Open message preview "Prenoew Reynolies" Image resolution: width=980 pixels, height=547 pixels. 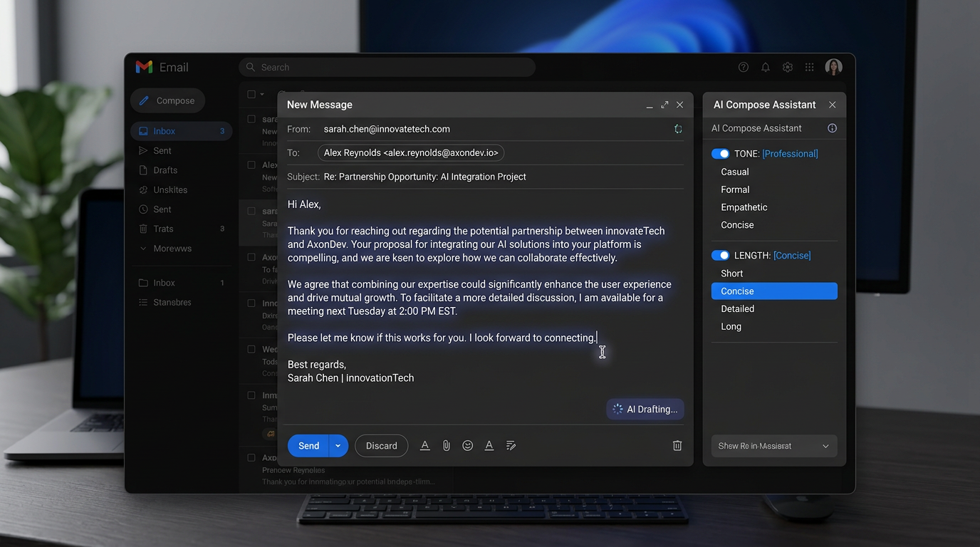(293, 470)
